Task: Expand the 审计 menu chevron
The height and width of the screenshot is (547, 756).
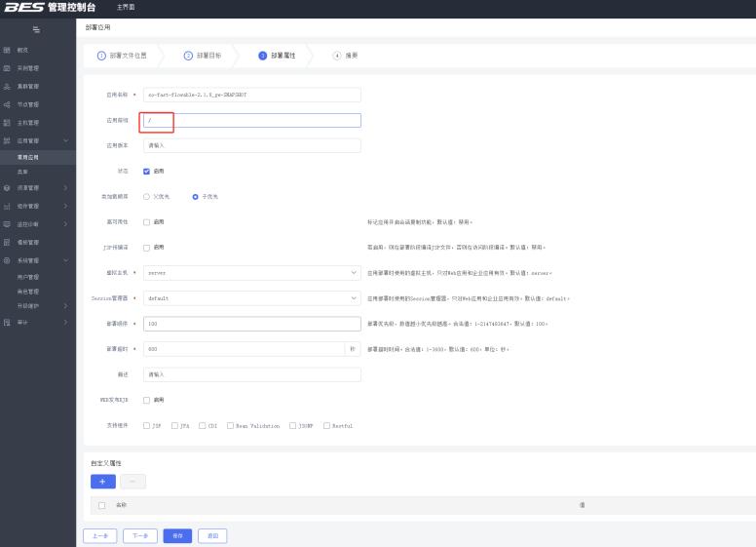Action: point(66,322)
